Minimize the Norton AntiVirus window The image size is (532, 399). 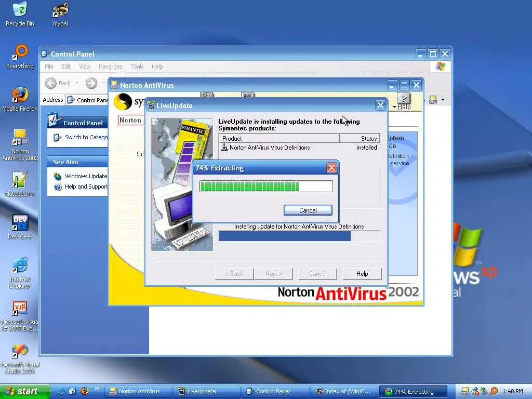(392, 85)
